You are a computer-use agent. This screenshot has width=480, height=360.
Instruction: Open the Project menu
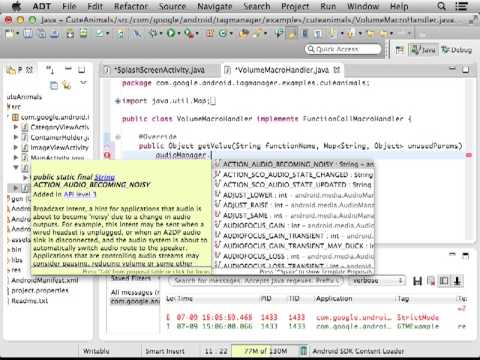click(x=295, y=6)
